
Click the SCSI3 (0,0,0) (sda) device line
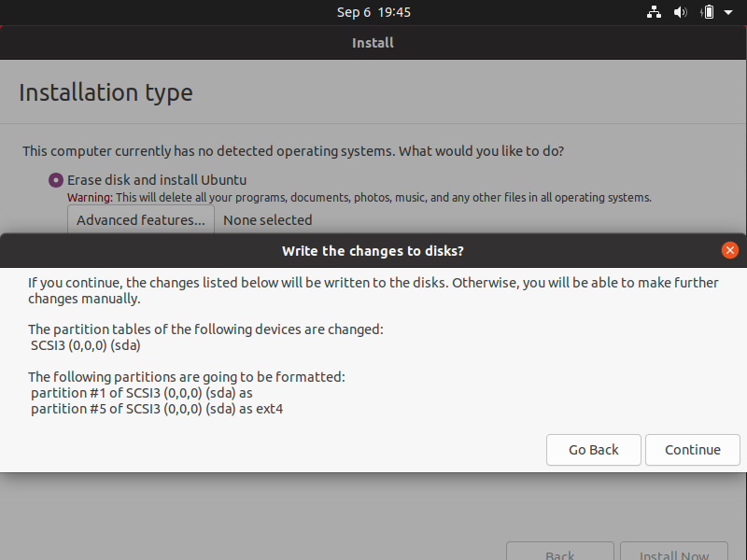click(85, 345)
